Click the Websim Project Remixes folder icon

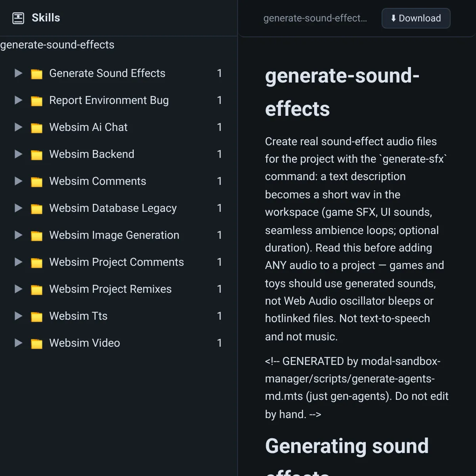pos(36,290)
